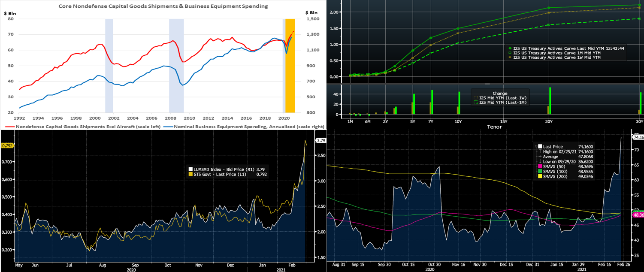Toggle the I25 Mid YTM (Last-1M) legend box

click(475, 103)
